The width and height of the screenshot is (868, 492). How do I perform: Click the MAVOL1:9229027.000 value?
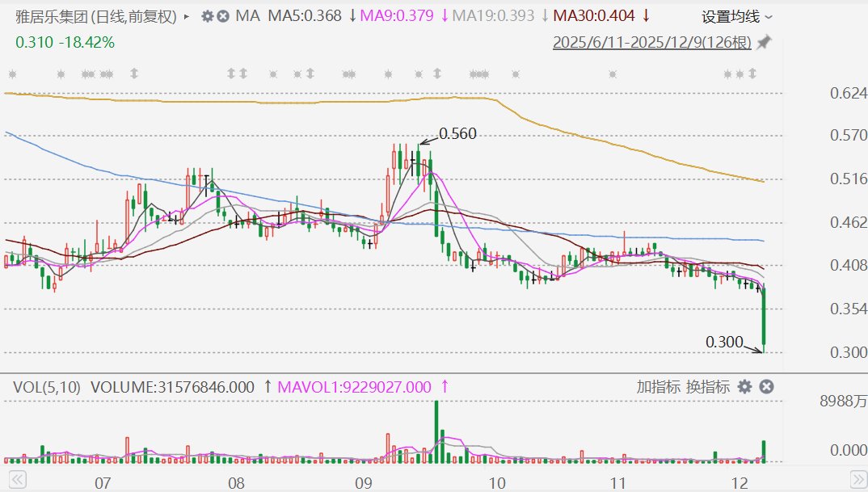coord(354,386)
